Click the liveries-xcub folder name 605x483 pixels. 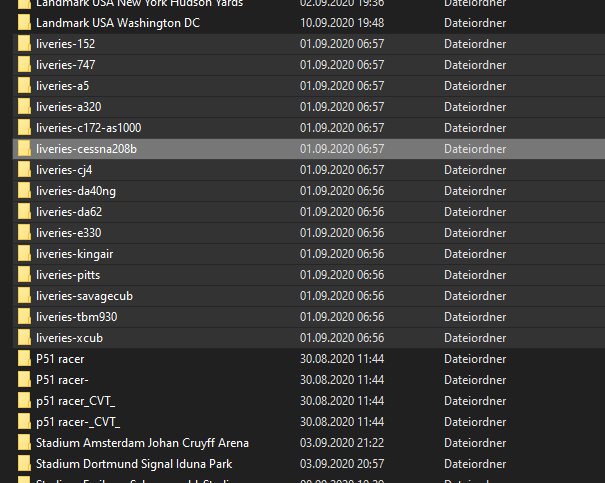tap(69, 338)
